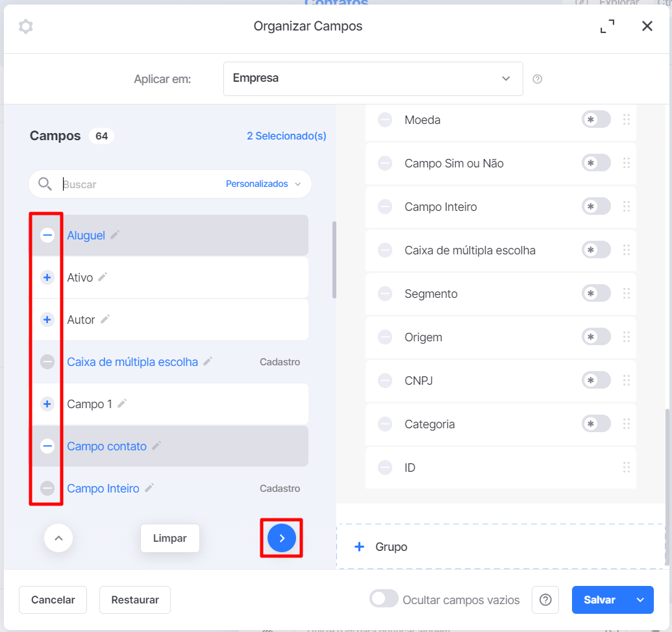Click the help button next to Salvar
The width and height of the screenshot is (672, 632).
pos(545,600)
